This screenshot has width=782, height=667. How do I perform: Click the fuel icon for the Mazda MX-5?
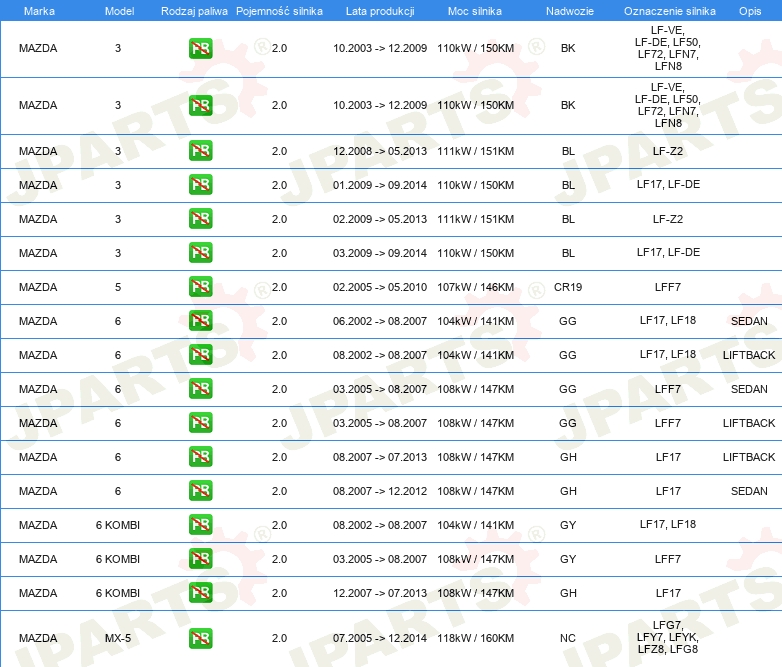point(200,638)
